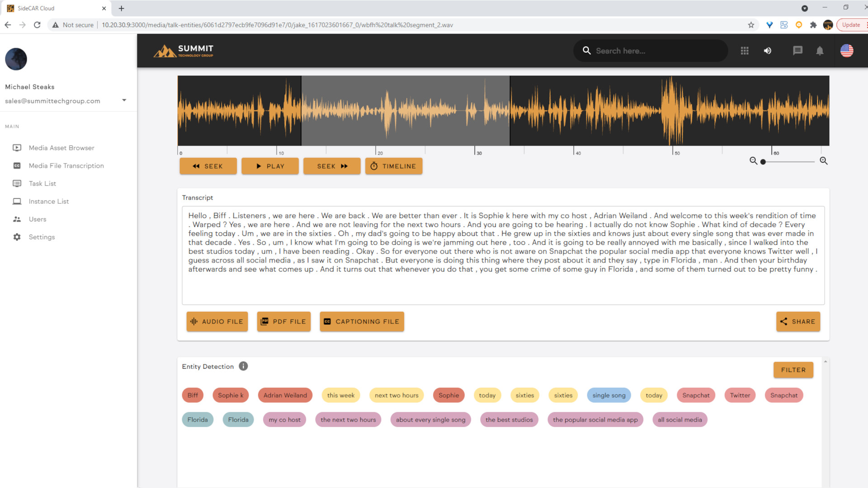The height and width of the screenshot is (488, 868).
Task: Open the Task List from the sidebar
Action: point(42,183)
